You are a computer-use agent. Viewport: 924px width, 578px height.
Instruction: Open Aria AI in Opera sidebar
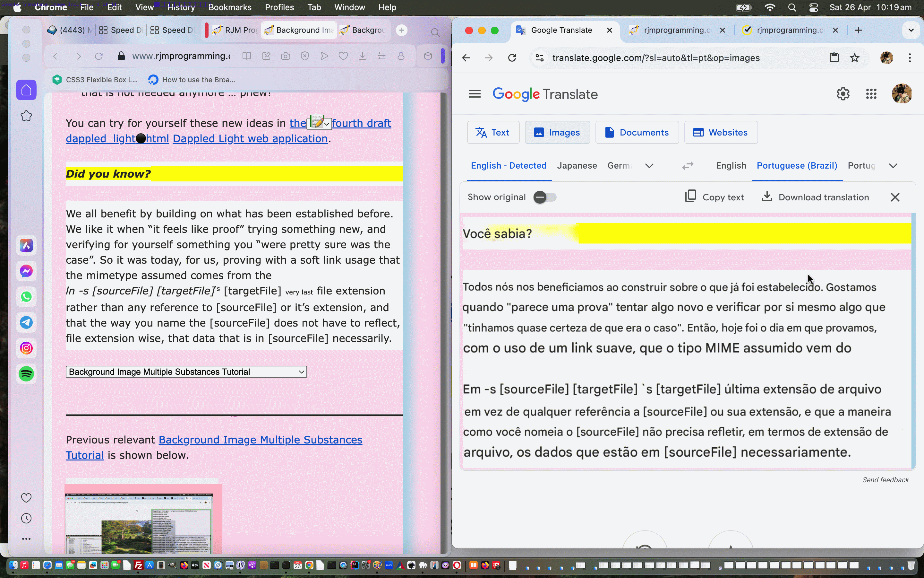click(26, 245)
